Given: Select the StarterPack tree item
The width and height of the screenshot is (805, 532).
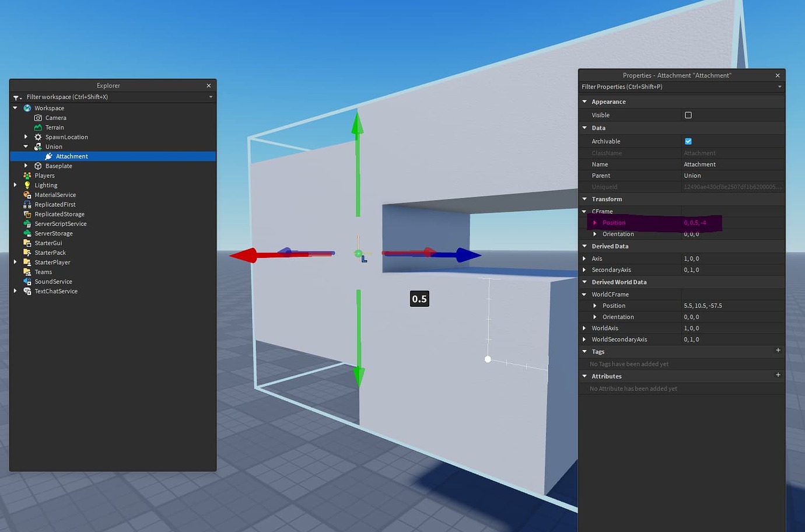Looking at the screenshot, I should (x=50, y=253).
